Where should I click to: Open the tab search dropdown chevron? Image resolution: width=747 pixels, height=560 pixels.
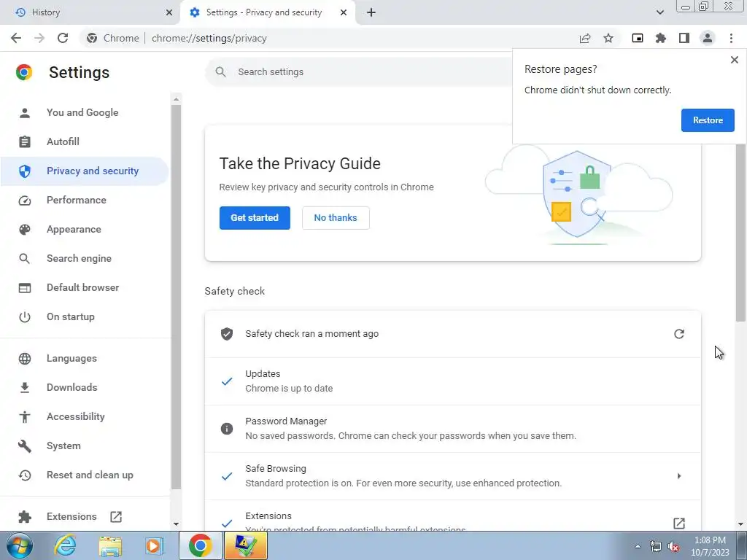[659, 12]
